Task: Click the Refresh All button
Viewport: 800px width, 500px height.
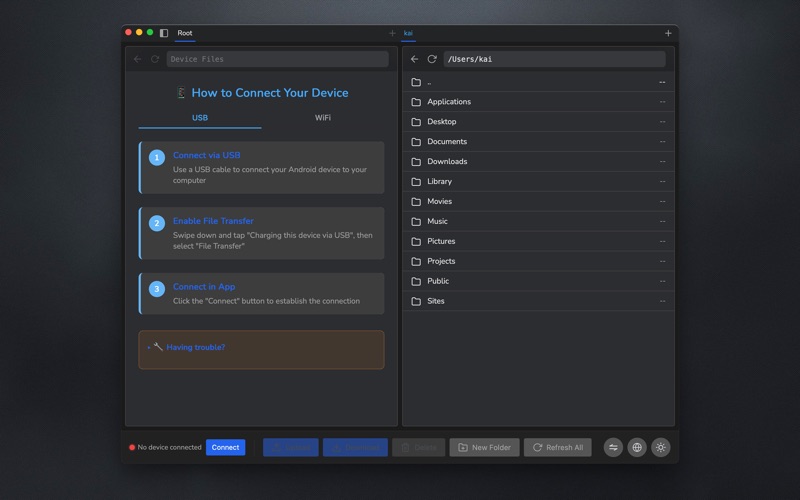Action: 558,447
